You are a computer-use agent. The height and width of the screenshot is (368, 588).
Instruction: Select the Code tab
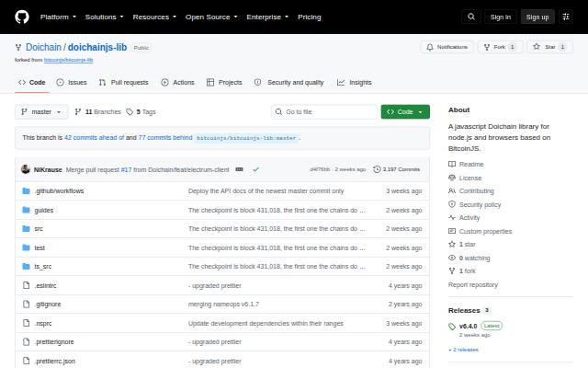32,82
